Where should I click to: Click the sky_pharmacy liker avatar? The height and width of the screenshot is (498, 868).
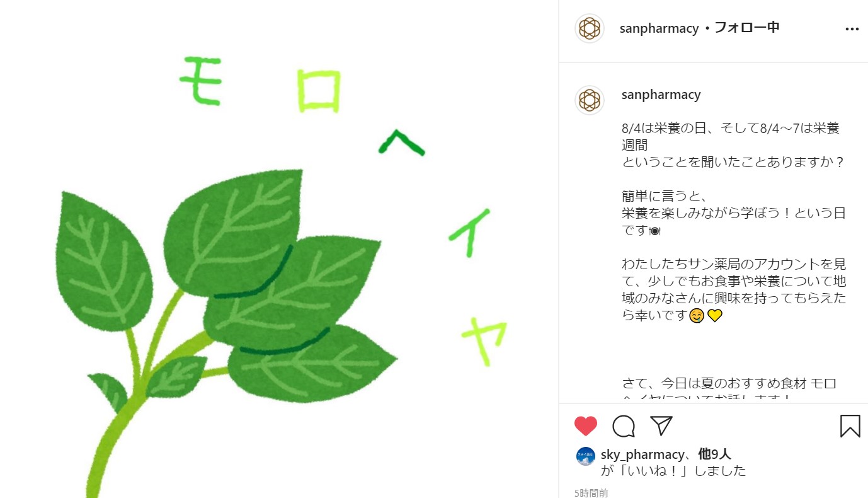[586, 456]
